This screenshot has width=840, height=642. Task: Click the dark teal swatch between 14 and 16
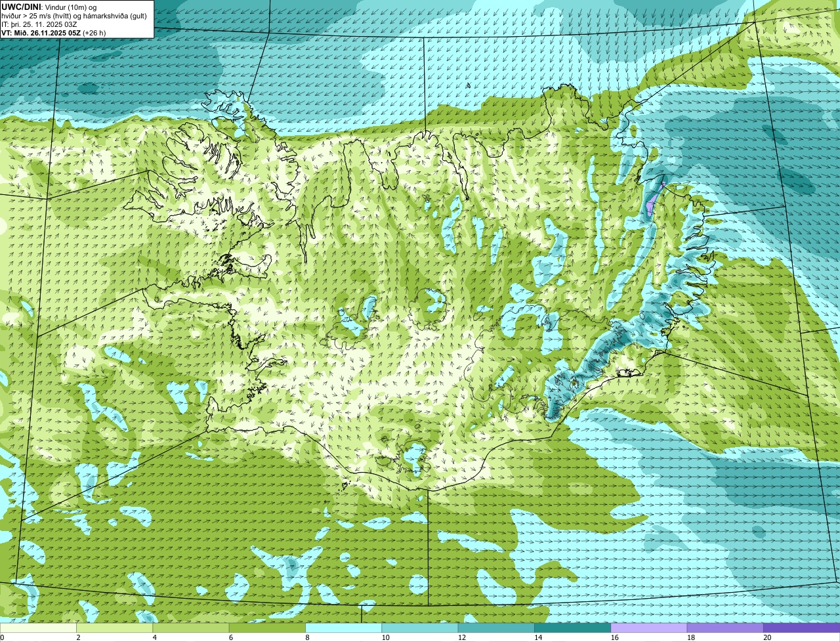point(573,628)
